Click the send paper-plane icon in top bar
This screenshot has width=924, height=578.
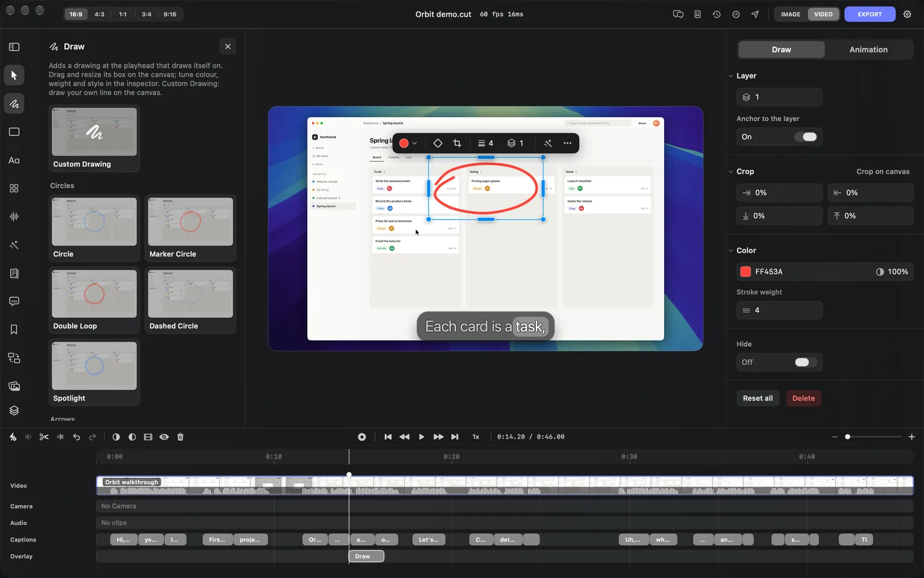(x=755, y=14)
